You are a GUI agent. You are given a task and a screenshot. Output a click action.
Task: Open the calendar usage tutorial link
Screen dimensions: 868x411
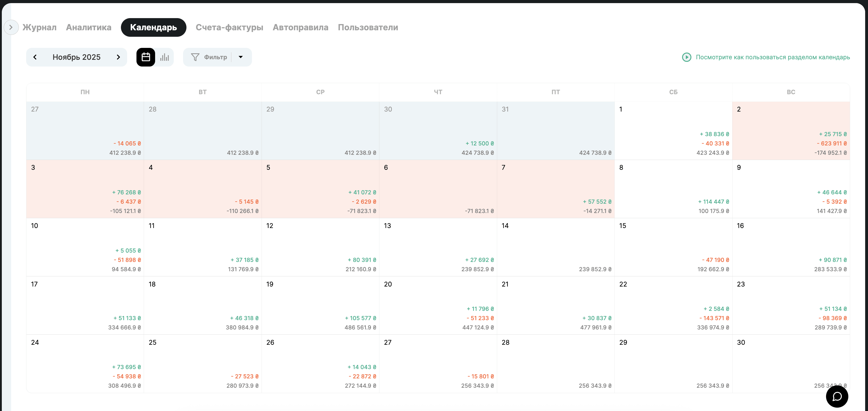[773, 57]
